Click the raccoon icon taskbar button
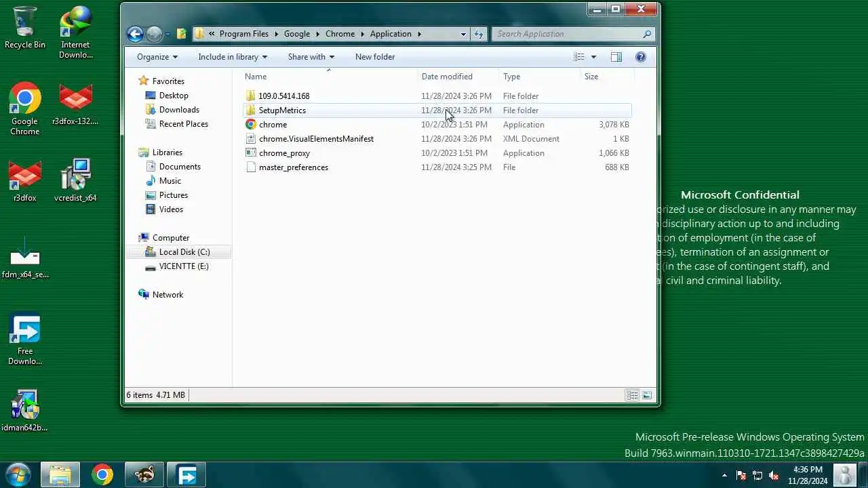This screenshot has width=868, height=488. pyautogui.click(x=144, y=475)
